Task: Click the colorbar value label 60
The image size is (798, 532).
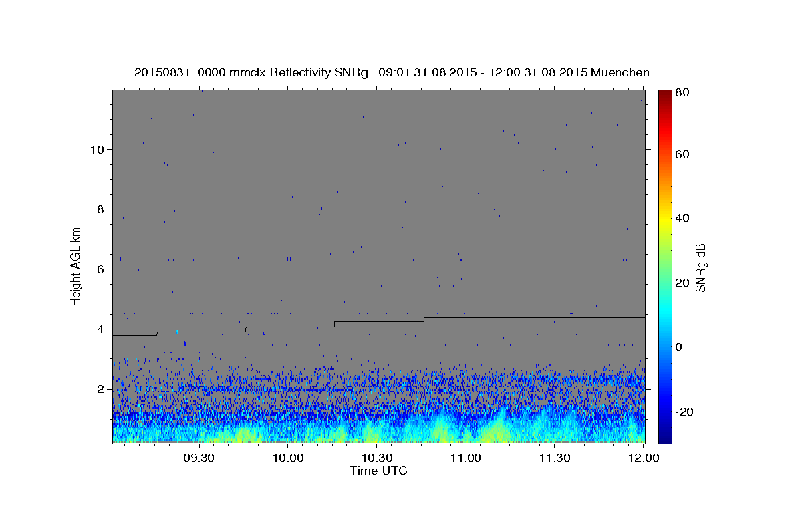Action: (x=683, y=154)
